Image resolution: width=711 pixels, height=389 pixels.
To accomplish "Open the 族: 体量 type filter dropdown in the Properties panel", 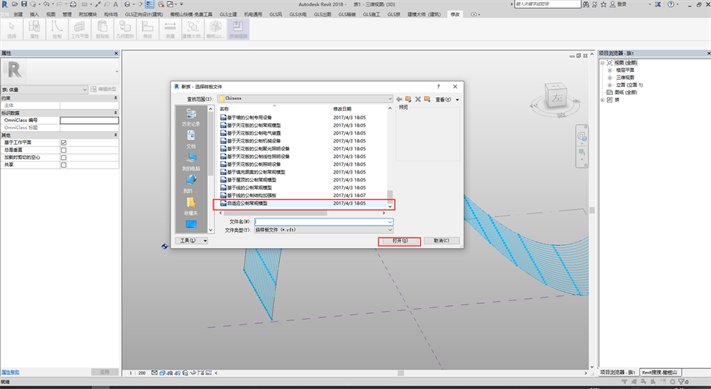I will click(44, 89).
